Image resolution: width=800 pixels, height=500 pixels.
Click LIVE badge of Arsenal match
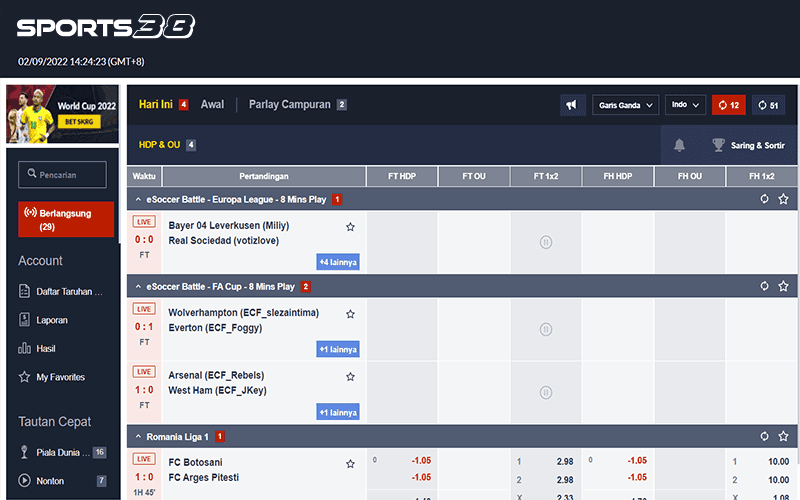[144, 372]
